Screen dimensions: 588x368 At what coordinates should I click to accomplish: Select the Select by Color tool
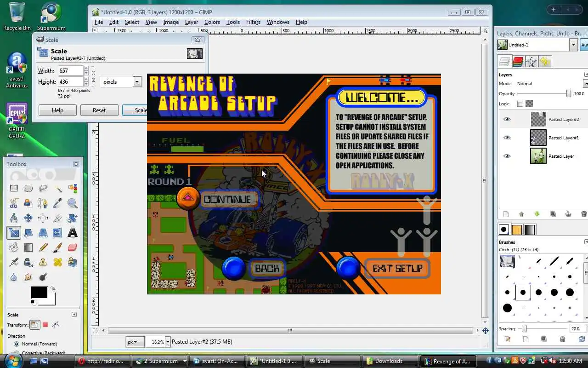coord(73,189)
